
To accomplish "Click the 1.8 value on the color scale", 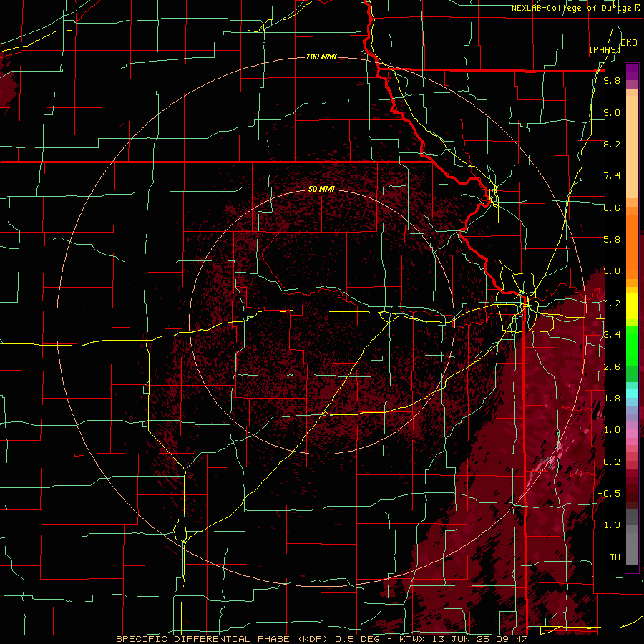I will (x=612, y=398).
